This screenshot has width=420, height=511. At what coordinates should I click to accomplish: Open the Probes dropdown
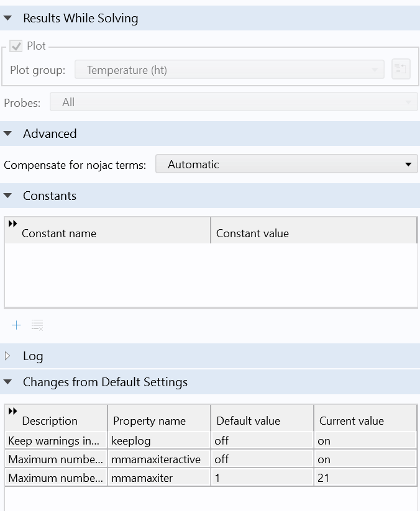[x=234, y=102]
